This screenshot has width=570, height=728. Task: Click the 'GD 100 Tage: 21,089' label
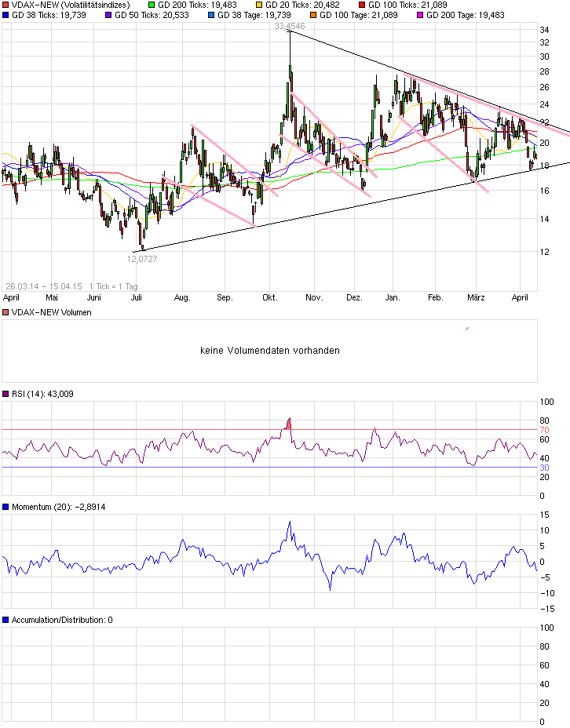coord(359,16)
